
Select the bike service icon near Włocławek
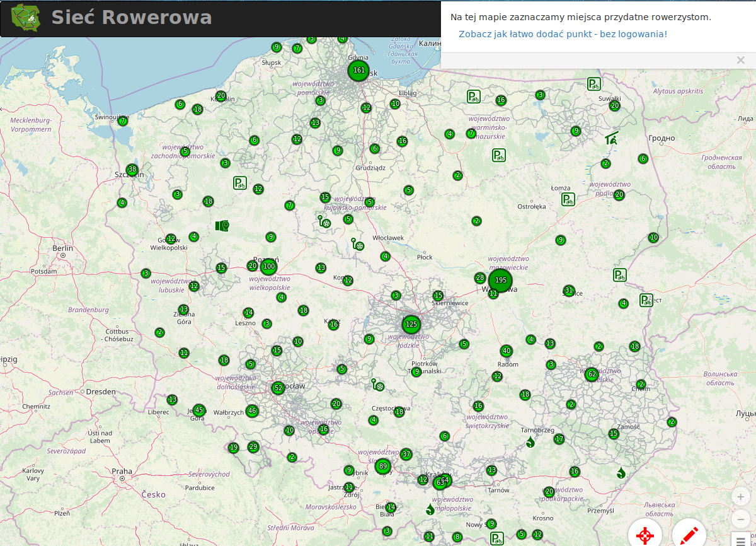point(357,244)
